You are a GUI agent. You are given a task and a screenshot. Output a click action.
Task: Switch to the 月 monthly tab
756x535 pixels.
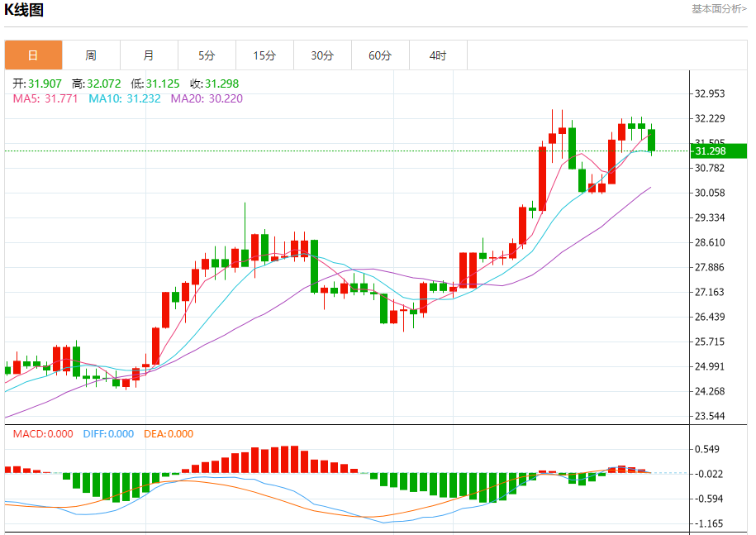click(149, 55)
